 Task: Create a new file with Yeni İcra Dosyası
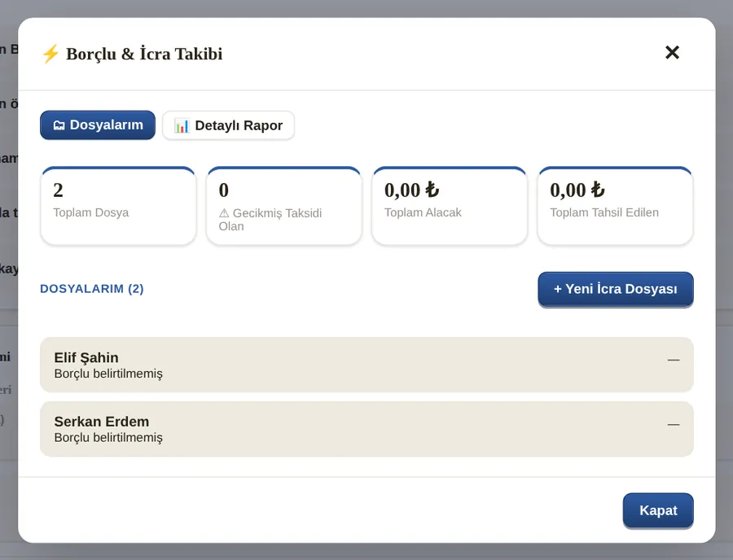pos(616,290)
